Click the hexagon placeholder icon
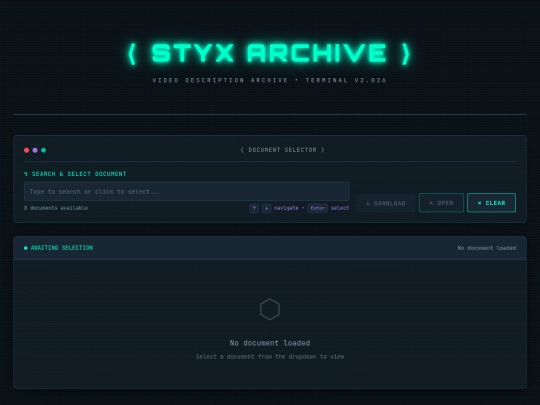 (270, 309)
